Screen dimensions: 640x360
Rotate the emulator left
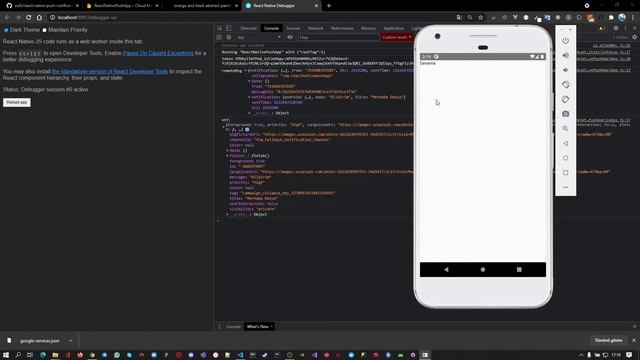565,84
